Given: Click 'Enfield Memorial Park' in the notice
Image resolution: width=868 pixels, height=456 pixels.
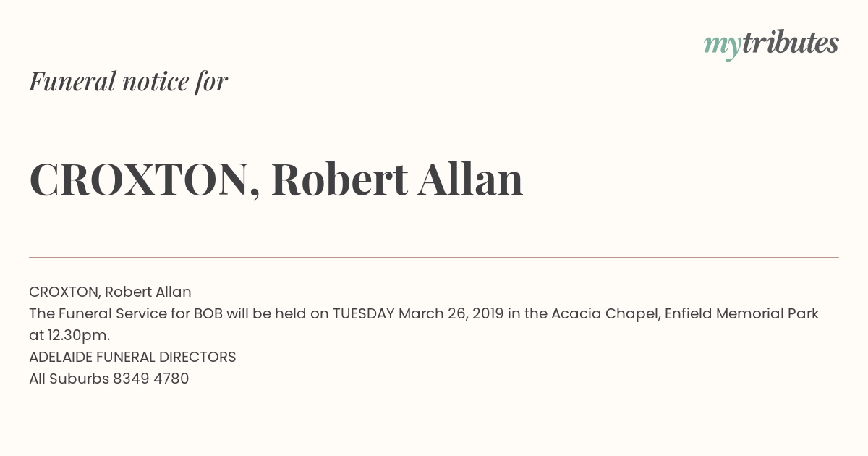Looking at the screenshot, I should pyautogui.click(x=741, y=313).
